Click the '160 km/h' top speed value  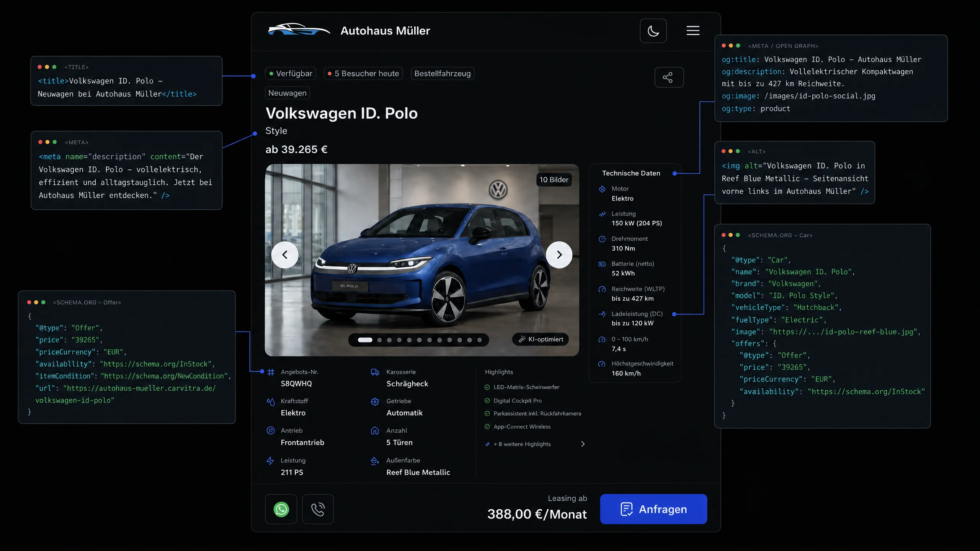(626, 373)
